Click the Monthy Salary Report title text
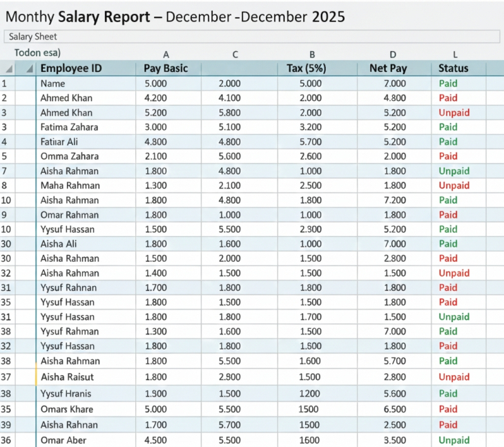This screenshot has width=504, height=447. click(175, 17)
